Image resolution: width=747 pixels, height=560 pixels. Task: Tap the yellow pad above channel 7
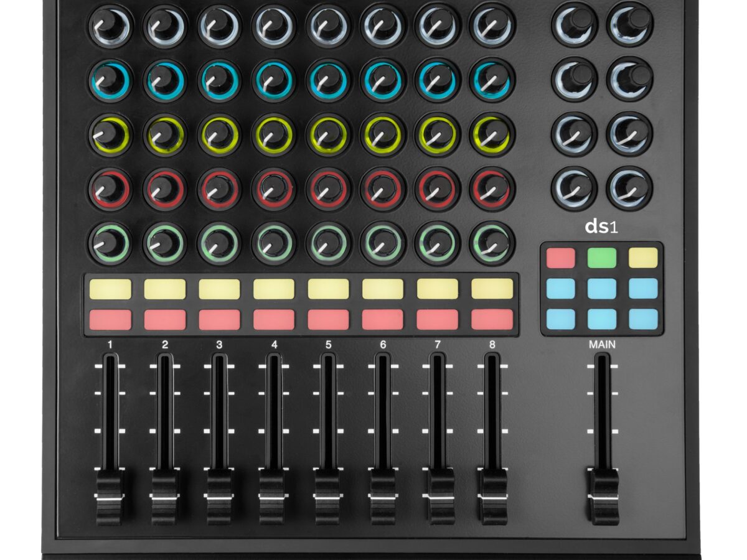click(x=438, y=289)
